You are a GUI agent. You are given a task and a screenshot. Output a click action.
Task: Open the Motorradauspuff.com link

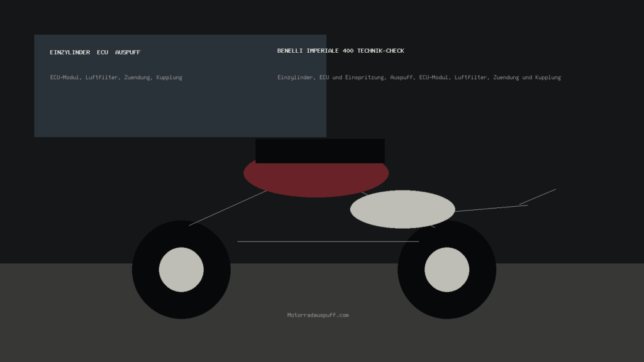click(x=318, y=315)
